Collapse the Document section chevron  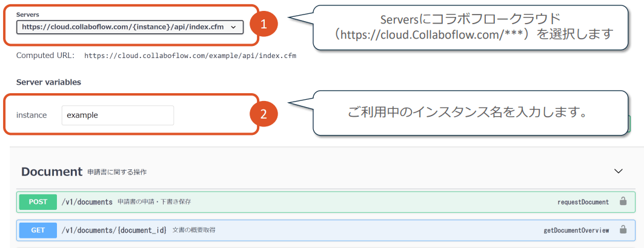[618, 171]
